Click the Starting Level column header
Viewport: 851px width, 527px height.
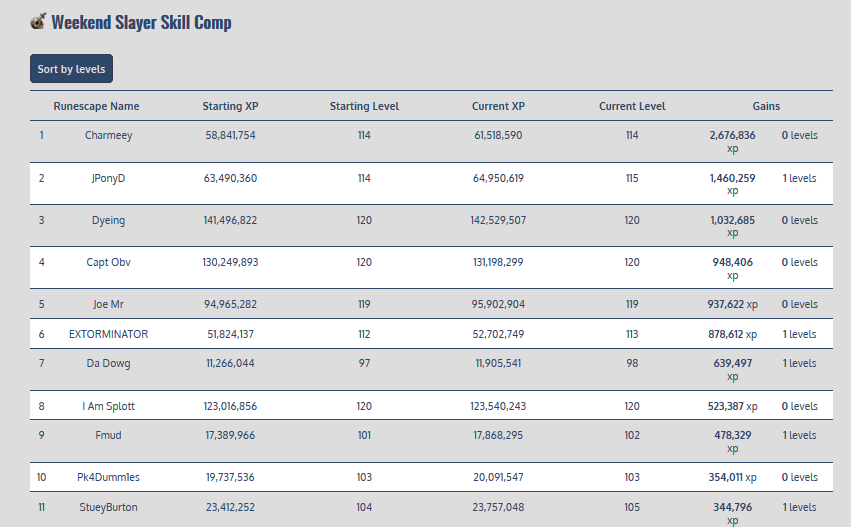click(364, 106)
